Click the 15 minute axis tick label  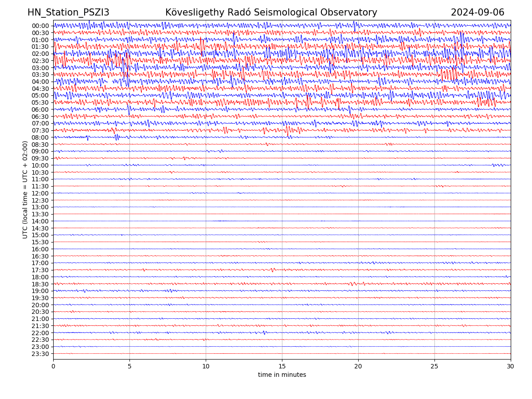(282, 366)
